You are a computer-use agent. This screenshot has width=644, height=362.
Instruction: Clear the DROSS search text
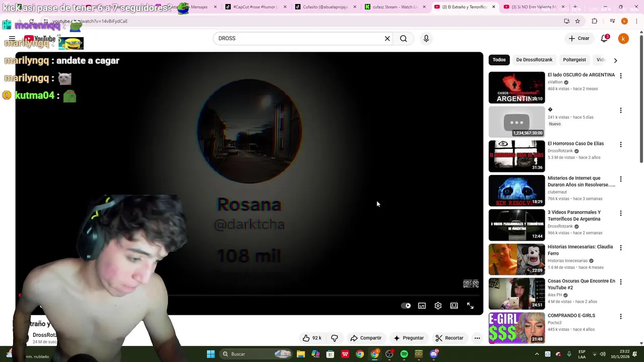(387, 38)
